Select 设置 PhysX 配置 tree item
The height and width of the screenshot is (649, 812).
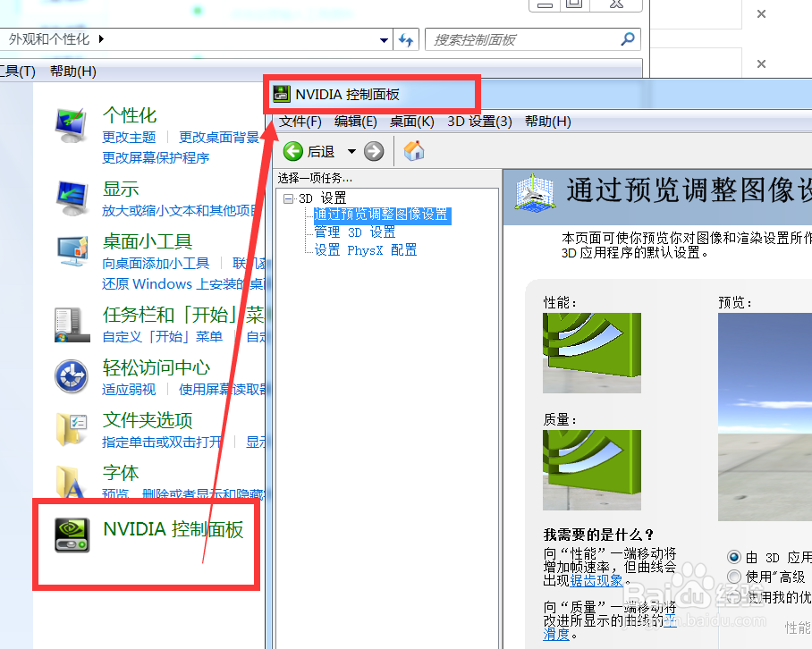point(366,250)
